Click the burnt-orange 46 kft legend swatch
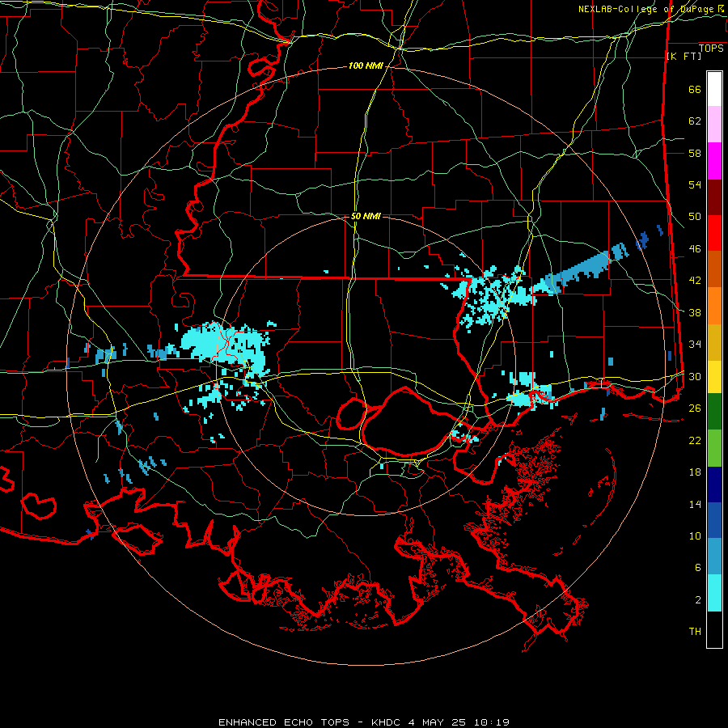This screenshot has width=728, height=728. tap(714, 269)
